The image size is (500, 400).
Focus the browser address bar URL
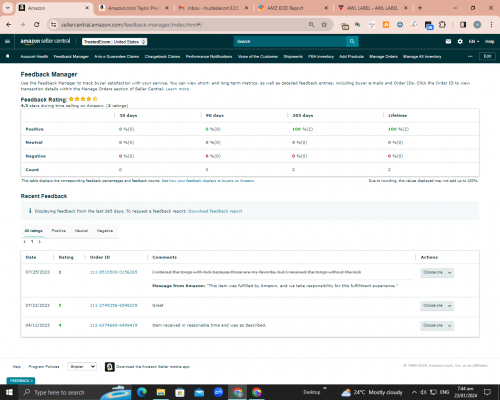[131, 25]
